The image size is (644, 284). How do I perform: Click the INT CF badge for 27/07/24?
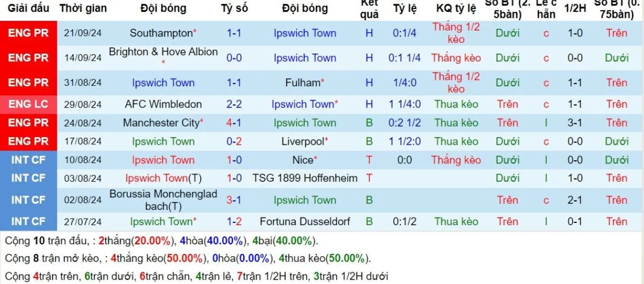coord(28,221)
